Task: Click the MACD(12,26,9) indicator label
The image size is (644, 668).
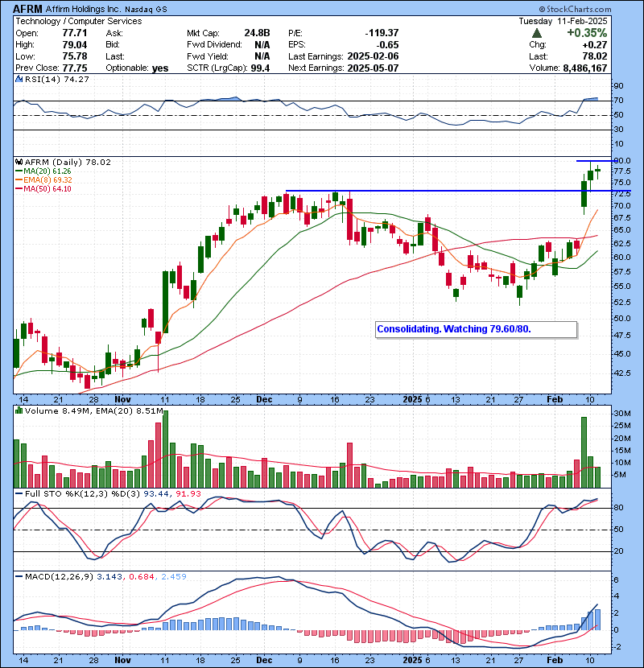Action: click(x=59, y=576)
